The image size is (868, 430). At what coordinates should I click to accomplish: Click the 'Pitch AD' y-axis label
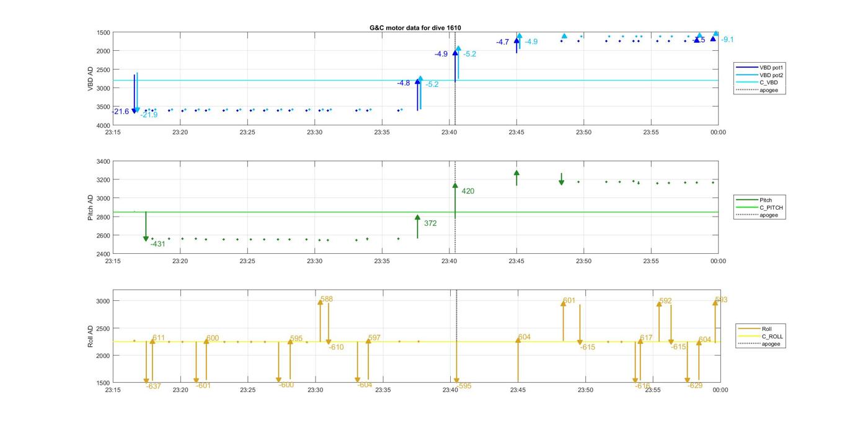pyautogui.click(x=91, y=208)
